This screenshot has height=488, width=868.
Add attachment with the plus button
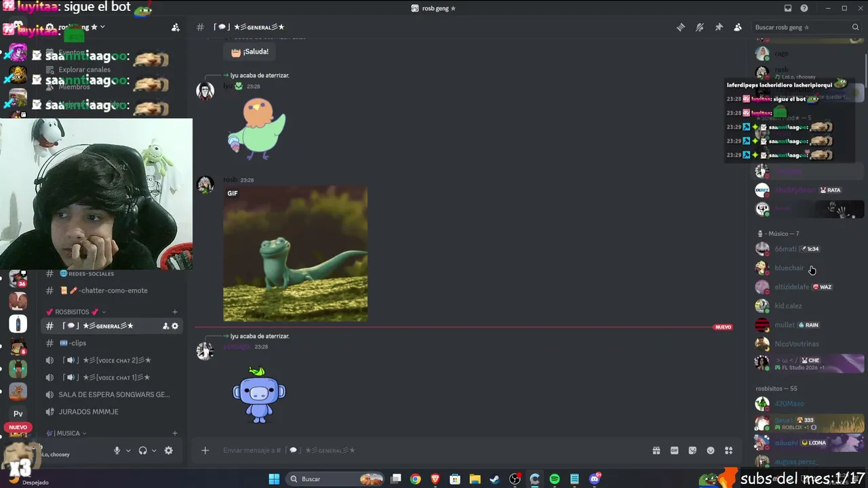pos(205,450)
